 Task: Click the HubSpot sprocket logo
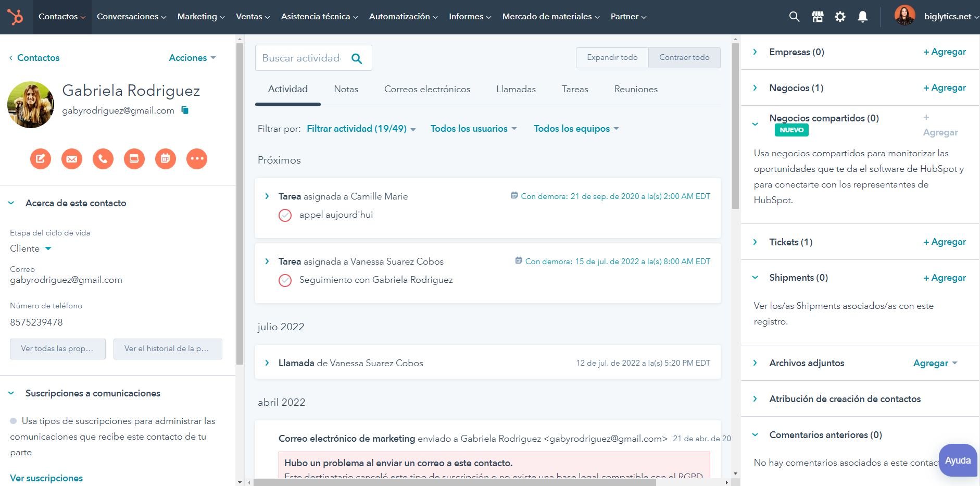click(x=16, y=17)
